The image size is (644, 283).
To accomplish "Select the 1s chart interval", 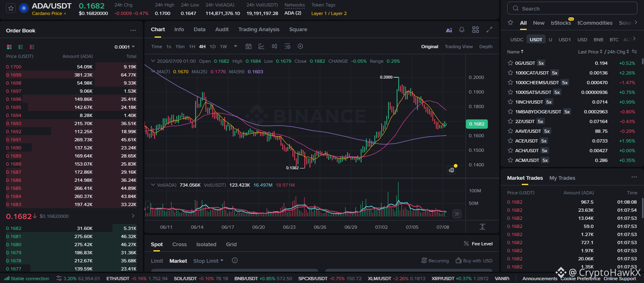I will click(x=169, y=47).
